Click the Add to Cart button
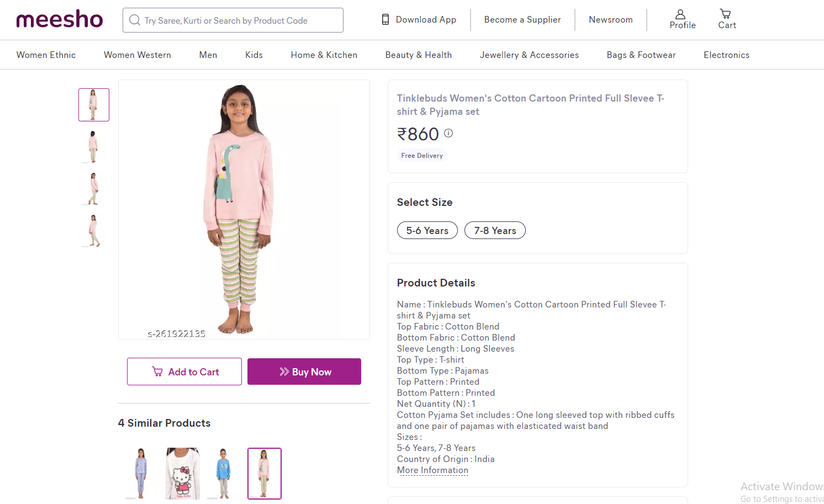 point(184,372)
